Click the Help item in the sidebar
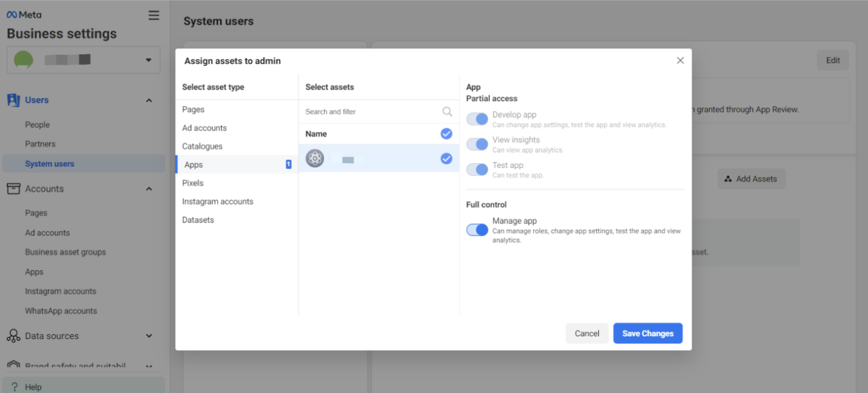The image size is (868, 393). pyautogui.click(x=83, y=387)
